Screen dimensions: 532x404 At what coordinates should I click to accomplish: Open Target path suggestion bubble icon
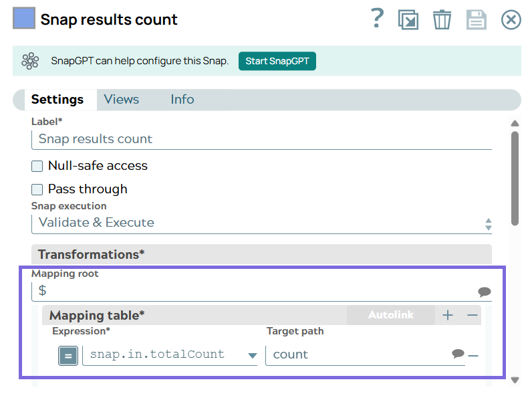tap(458, 354)
